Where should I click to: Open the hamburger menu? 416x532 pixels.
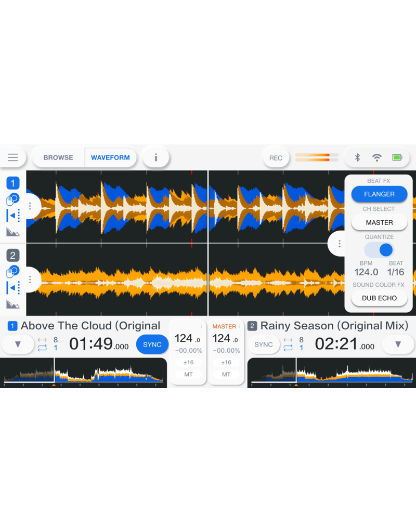coord(12,157)
